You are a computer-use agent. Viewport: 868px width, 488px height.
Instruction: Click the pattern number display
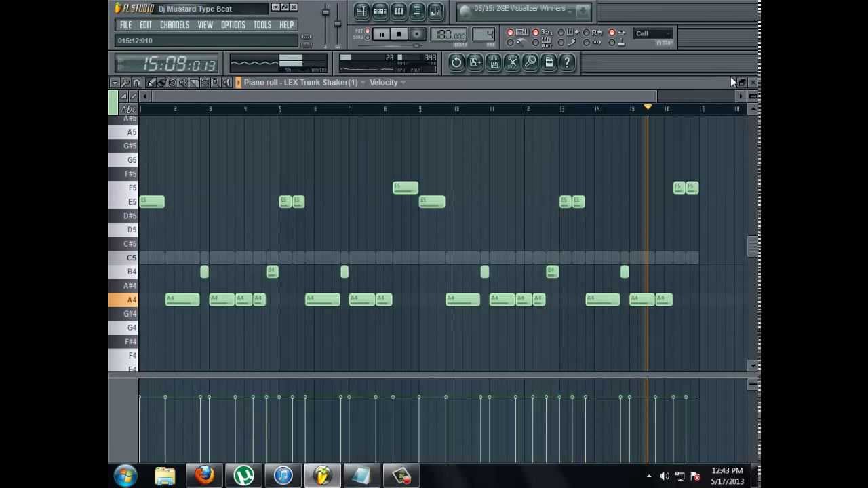point(484,34)
